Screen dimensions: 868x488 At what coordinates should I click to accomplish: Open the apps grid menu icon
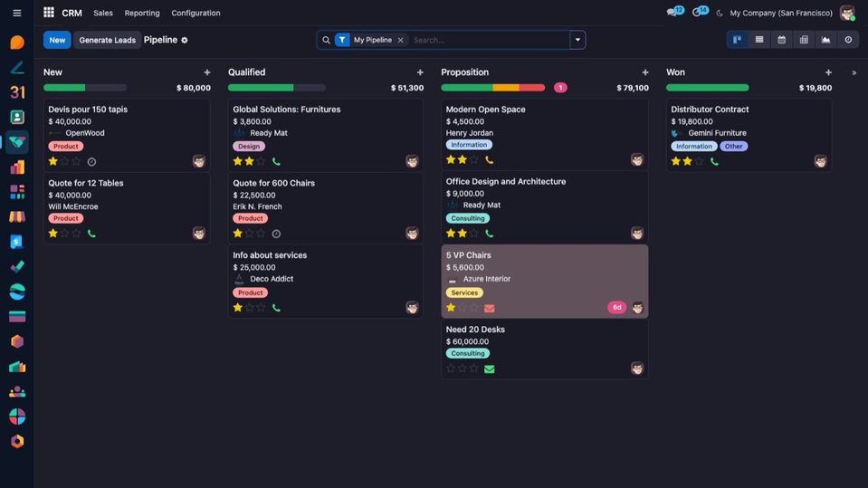coord(49,12)
